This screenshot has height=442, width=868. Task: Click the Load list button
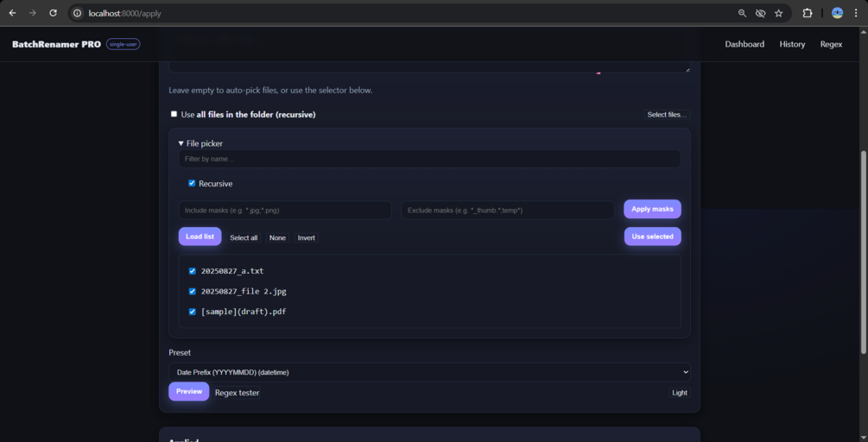[200, 237]
